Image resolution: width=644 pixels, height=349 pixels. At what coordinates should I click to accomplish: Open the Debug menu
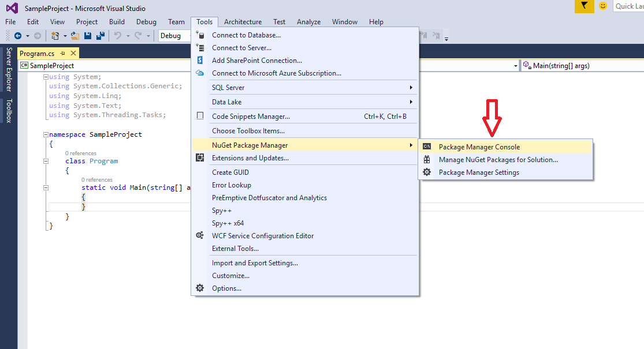[146, 22]
